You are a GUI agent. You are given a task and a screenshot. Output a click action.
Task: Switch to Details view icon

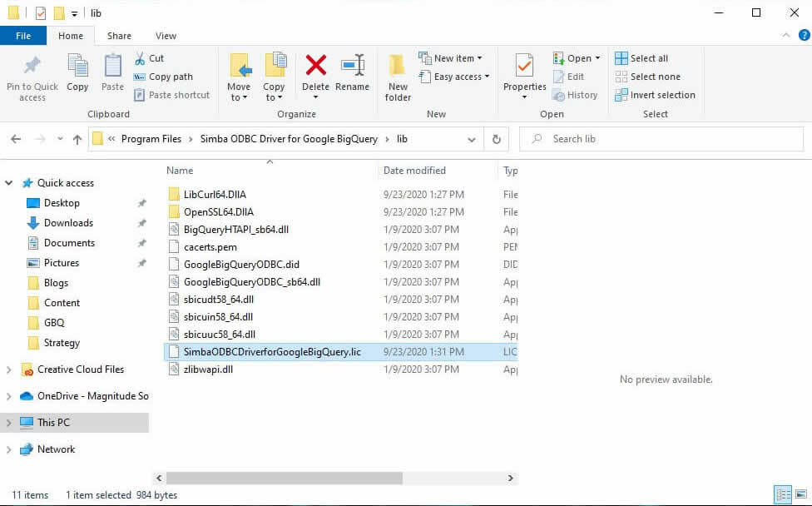click(x=783, y=495)
